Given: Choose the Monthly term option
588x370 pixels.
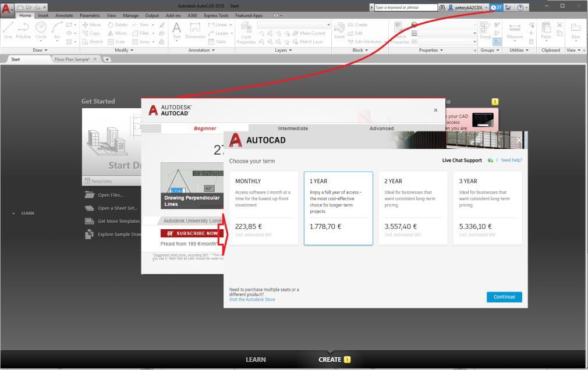Looking at the screenshot, I should point(264,208).
